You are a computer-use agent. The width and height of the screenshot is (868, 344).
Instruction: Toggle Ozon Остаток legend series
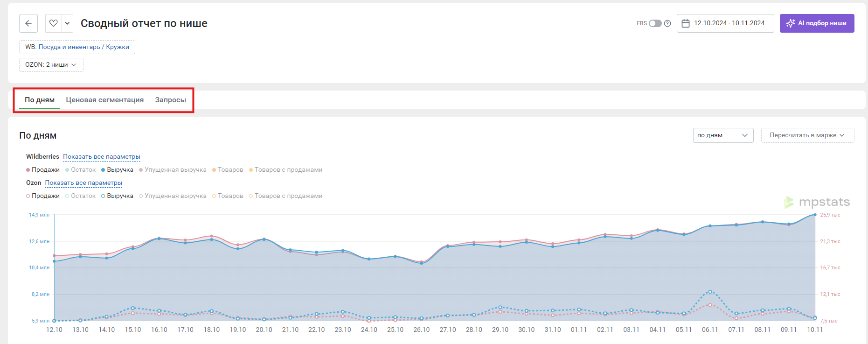pyautogui.click(x=81, y=196)
